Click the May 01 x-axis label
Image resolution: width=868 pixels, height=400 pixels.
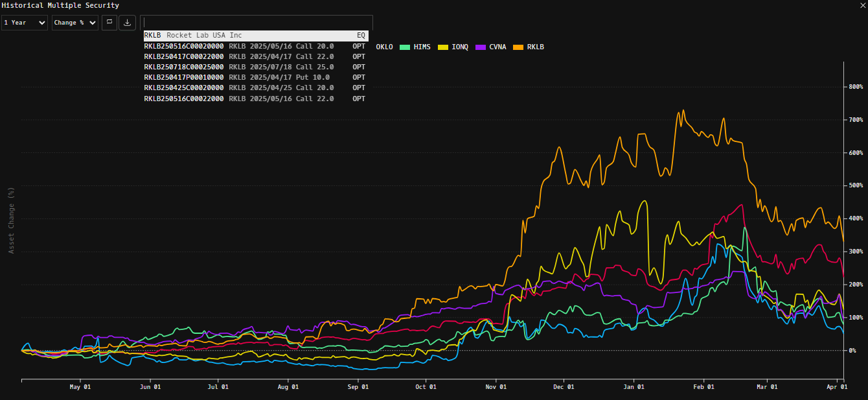(x=80, y=387)
